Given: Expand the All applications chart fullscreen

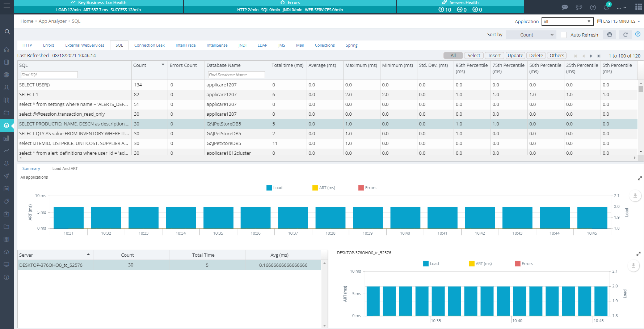Looking at the screenshot, I should [x=640, y=178].
